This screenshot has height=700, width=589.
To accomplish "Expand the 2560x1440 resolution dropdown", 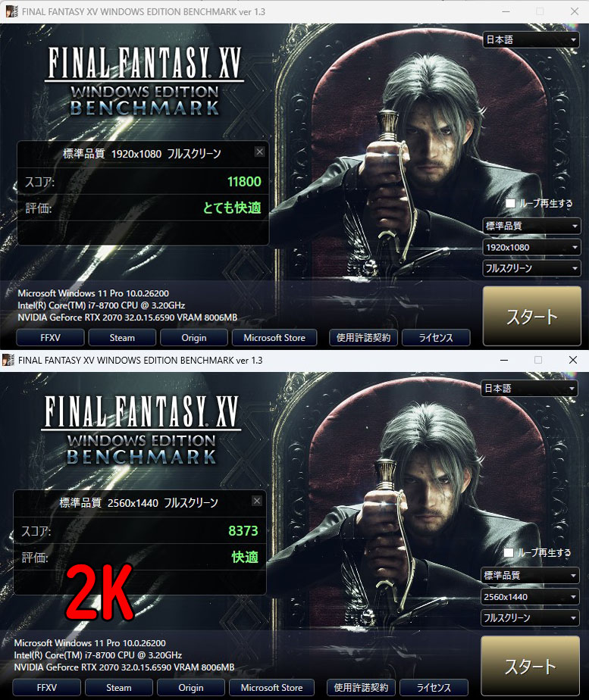I will point(530,597).
